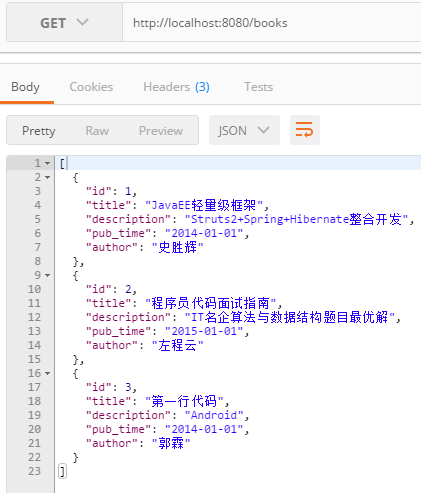The height and width of the screenshot is (493, 421).
Task: Click the description value "Android"
Action: click(x=214, y=415)
